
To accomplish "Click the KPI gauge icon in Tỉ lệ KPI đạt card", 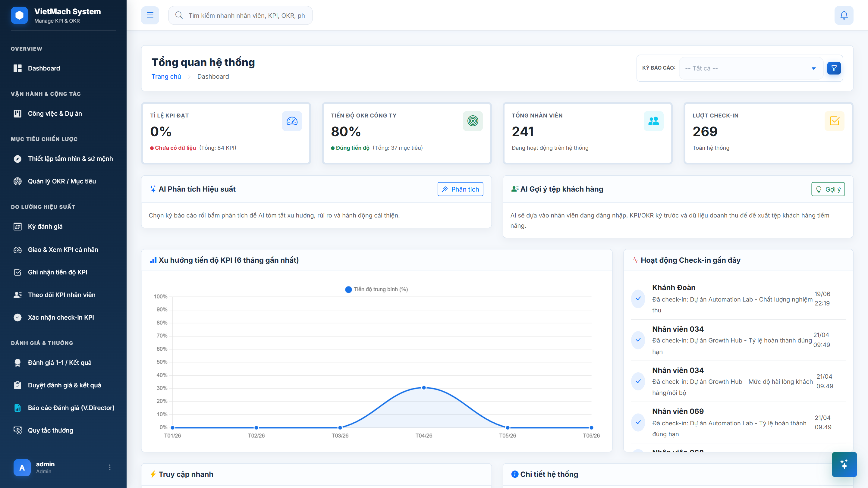I will pos(292,121).
